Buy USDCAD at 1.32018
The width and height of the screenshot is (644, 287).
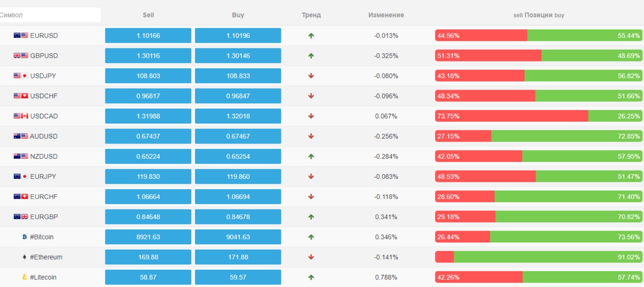(238, 116)
